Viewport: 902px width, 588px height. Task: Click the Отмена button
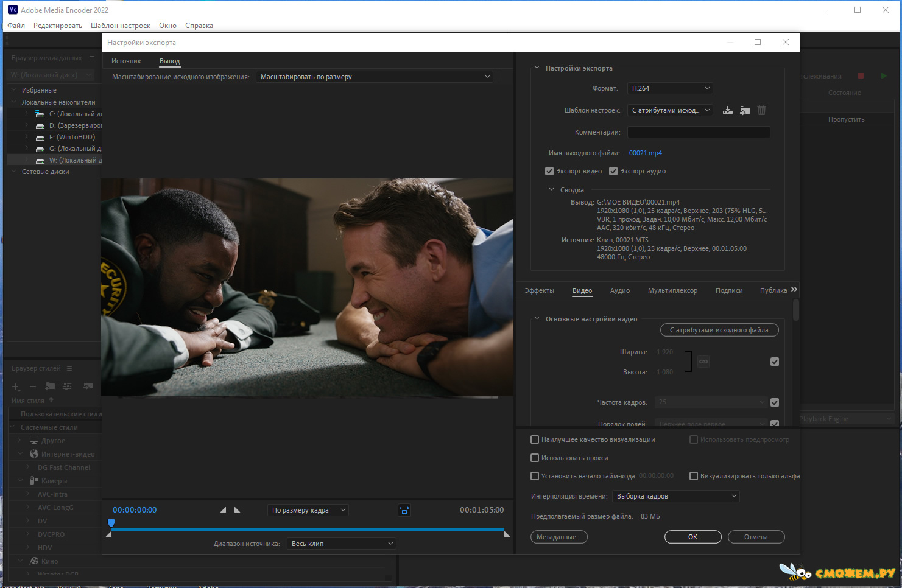click(756, 537)
